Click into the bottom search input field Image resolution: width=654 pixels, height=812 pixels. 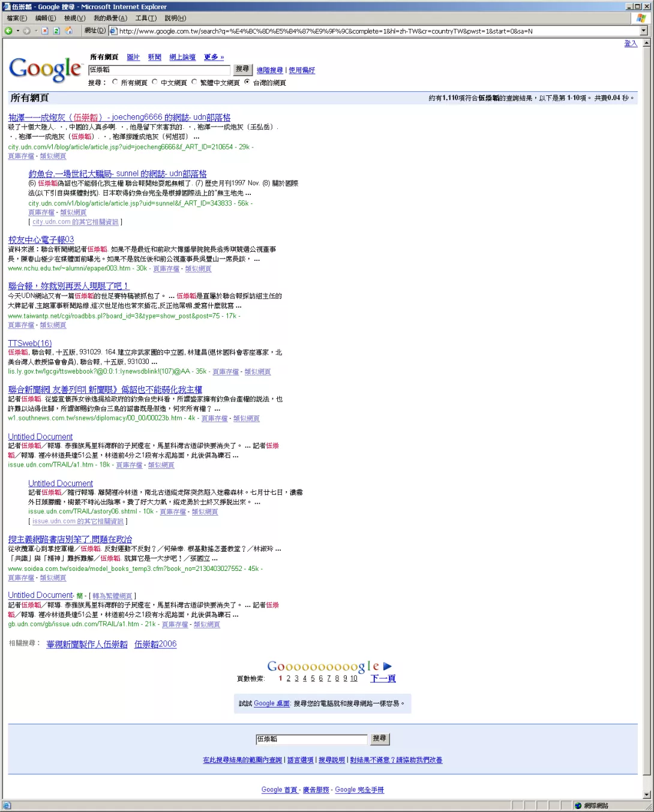[x=311, y=739]
